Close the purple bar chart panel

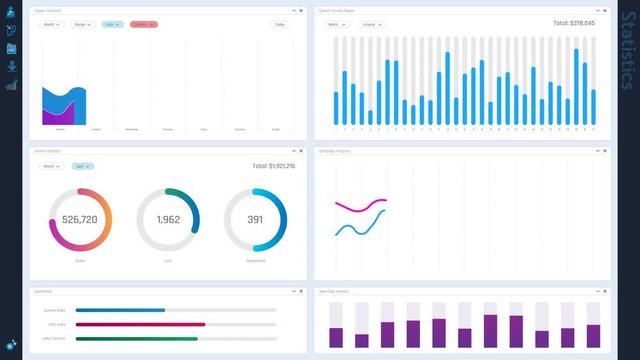pos(605,291)
